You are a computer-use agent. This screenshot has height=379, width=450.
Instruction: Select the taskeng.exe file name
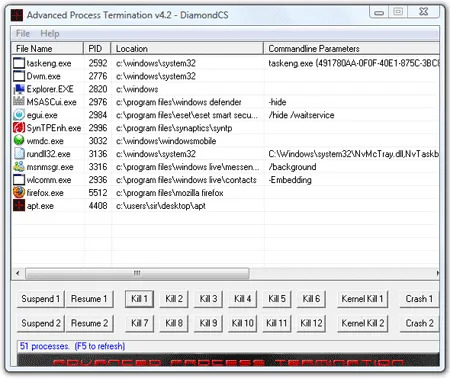click(49, 63)
